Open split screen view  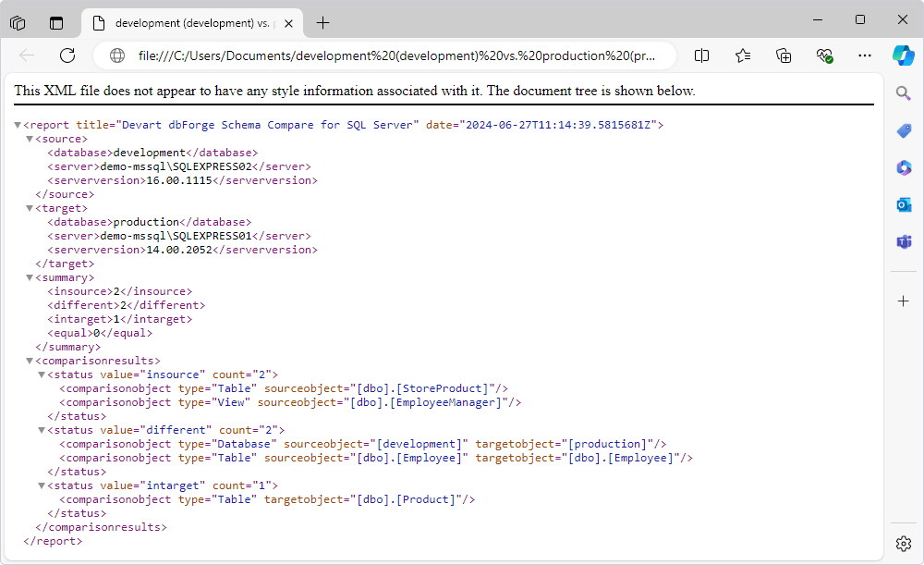click(x=701, y=55)
